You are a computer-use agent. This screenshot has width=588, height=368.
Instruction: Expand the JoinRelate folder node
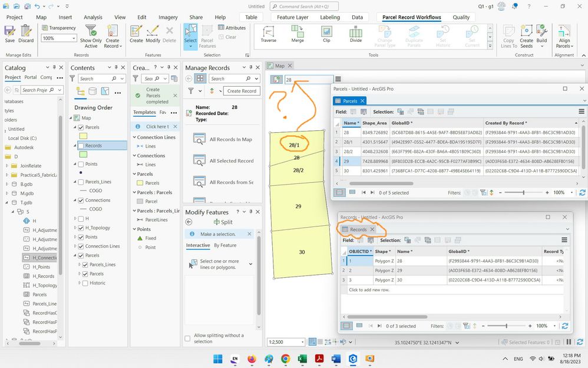6,166
